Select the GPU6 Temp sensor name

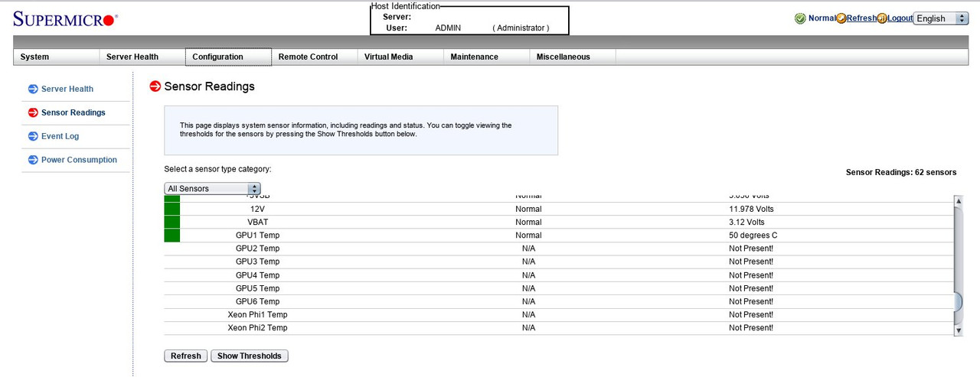pyautogui.click(x=258, y=301)
